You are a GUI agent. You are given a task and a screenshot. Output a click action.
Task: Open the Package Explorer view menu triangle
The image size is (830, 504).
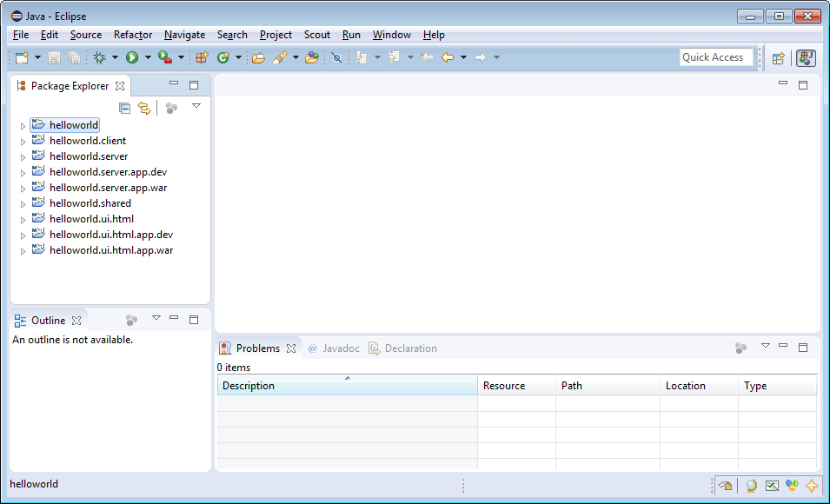pyautogui.click(x=196, y=106)
